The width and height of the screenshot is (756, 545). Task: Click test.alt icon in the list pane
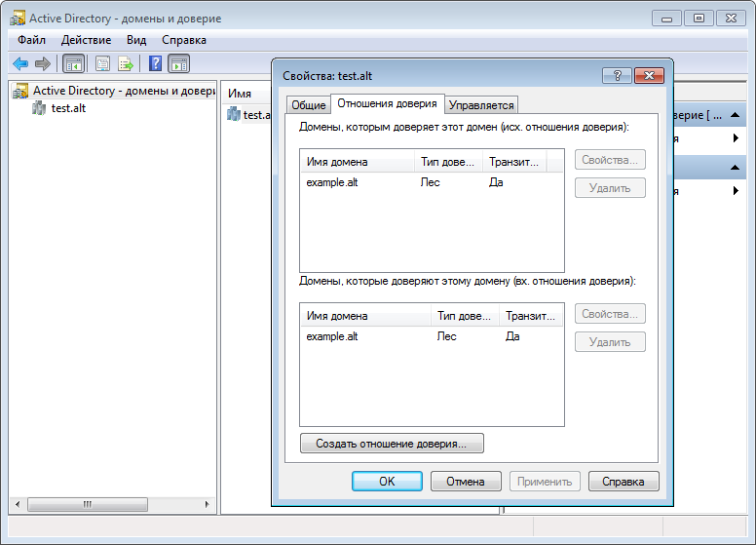click(x=234, y=114)
